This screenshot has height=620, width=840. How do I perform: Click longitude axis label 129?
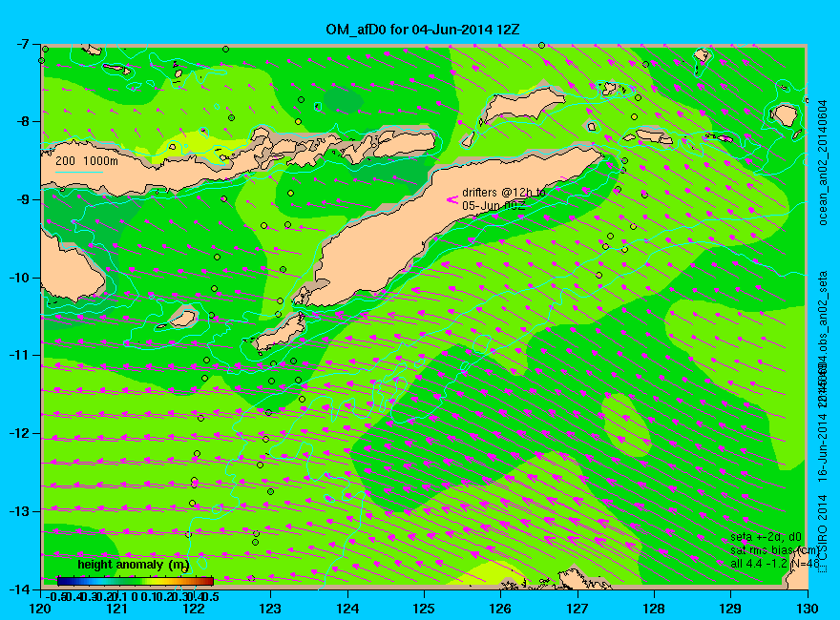coord(731,609)
